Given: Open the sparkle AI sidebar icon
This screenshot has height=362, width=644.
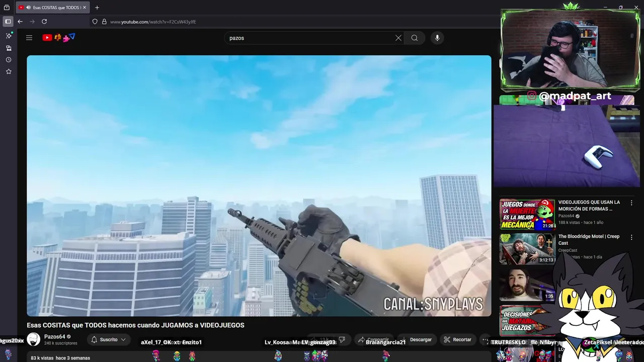Looking at the screenshot, I should click(9, 36).
